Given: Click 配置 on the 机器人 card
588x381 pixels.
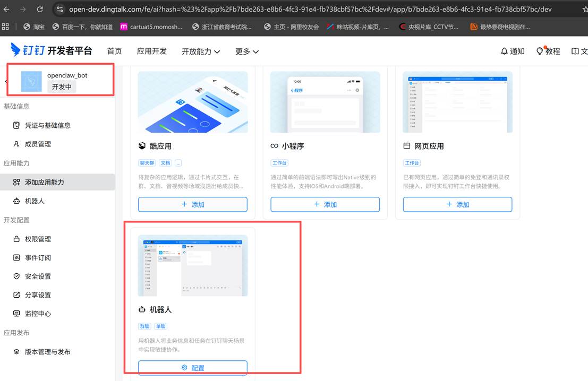Looking at the screenshot, I should pyautogui.click(x=193, y=368).
